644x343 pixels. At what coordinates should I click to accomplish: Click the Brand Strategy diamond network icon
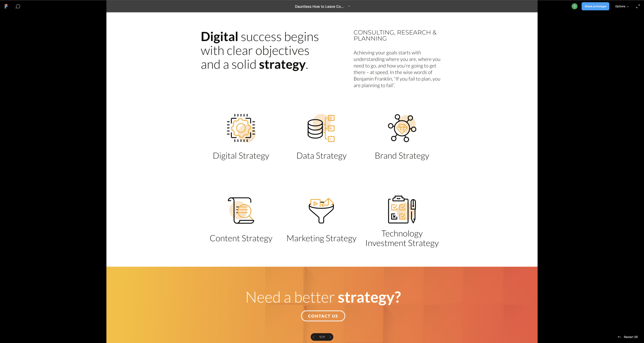(x=402, y=128)
